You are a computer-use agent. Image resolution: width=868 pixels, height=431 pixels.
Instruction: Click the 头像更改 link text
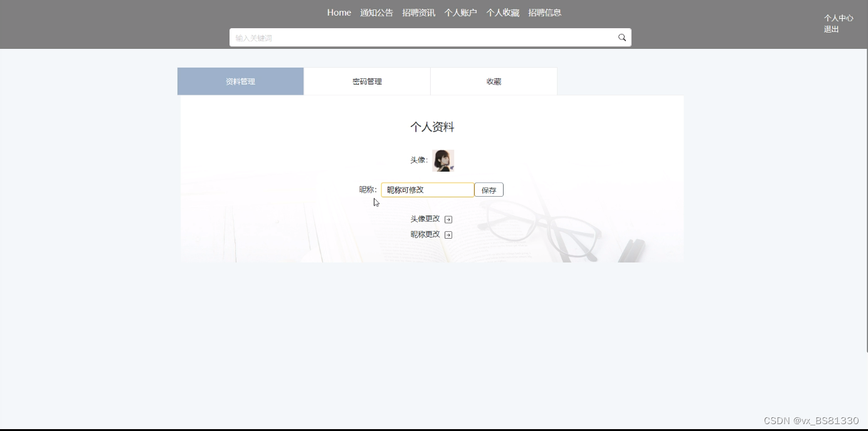pyautogui.click(x=425, y=219)
